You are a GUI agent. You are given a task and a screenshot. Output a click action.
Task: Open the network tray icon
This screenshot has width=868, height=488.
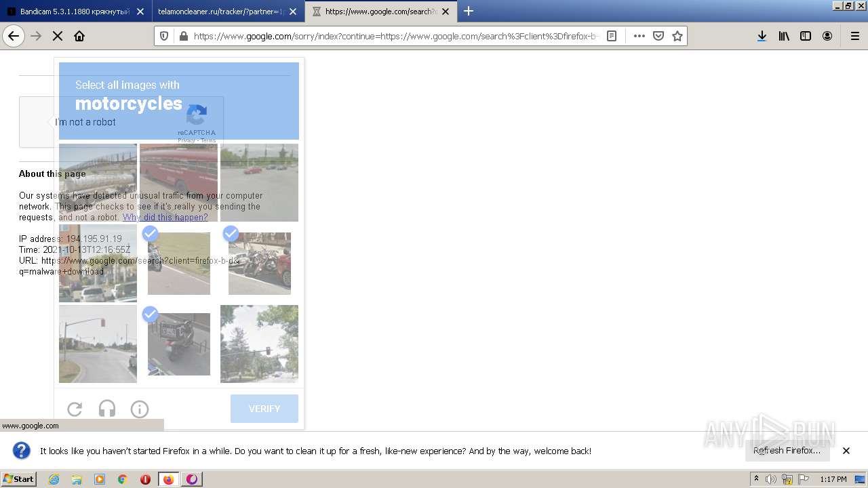787,479
